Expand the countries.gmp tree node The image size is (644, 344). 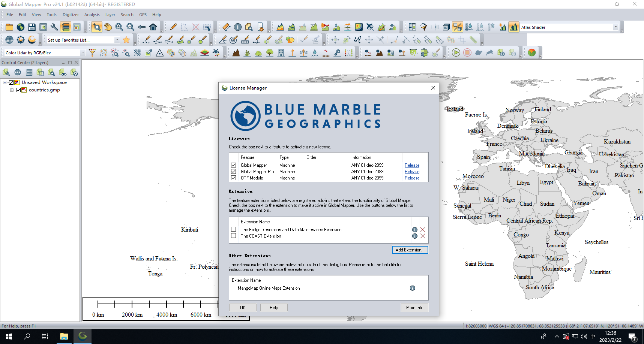point(12,90)
